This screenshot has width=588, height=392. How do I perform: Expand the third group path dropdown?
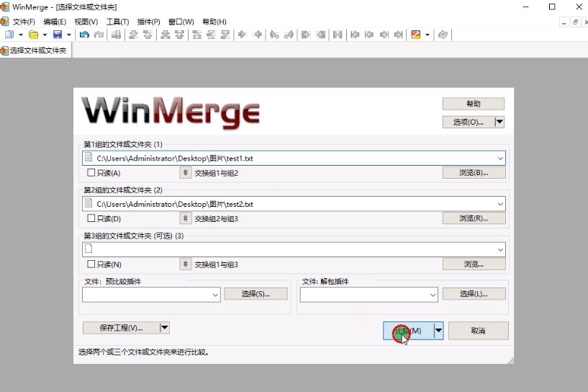500,250
